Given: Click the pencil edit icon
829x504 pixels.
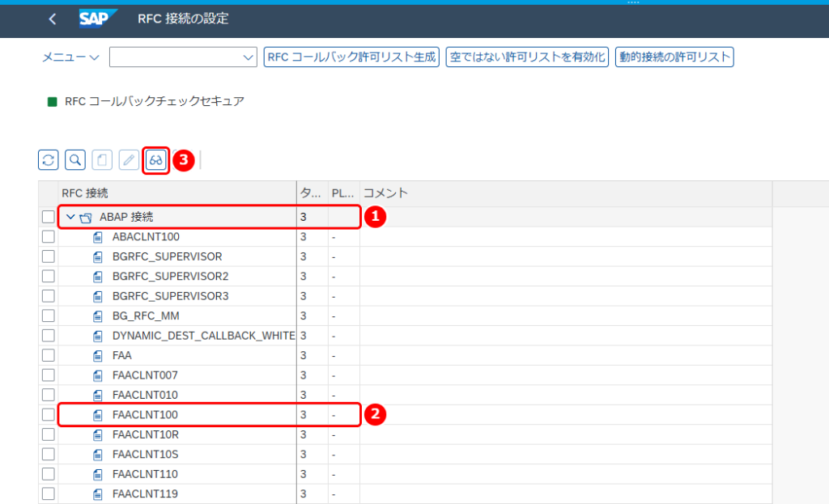Looking at the screenshot, I should [129, 159].
